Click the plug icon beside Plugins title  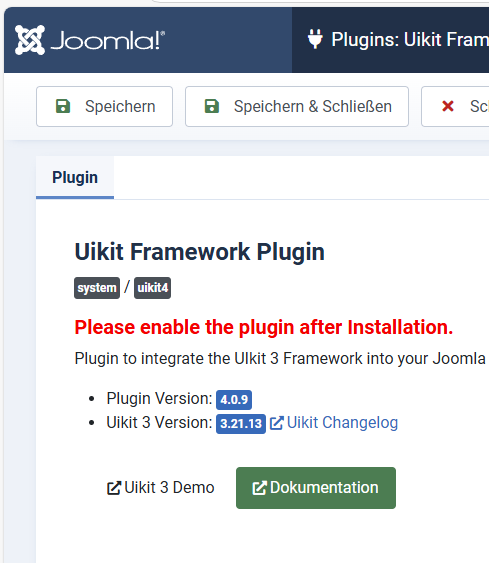(x=315, y=39)
